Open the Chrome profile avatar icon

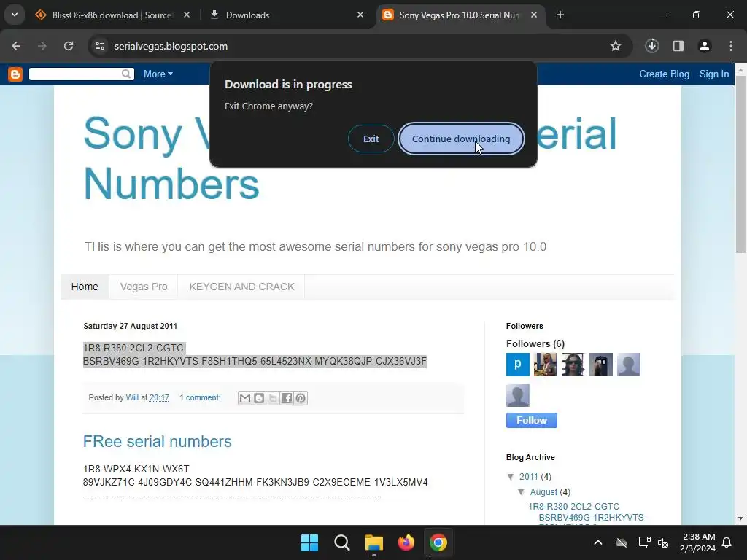[x=704, y=46]
